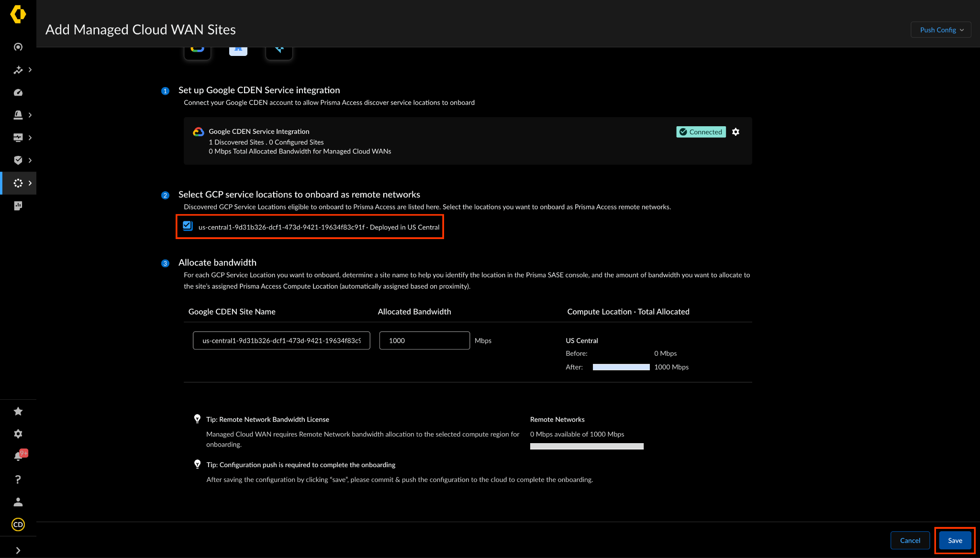Click the Cancel button
980x558 pixels.
(910, 540)
